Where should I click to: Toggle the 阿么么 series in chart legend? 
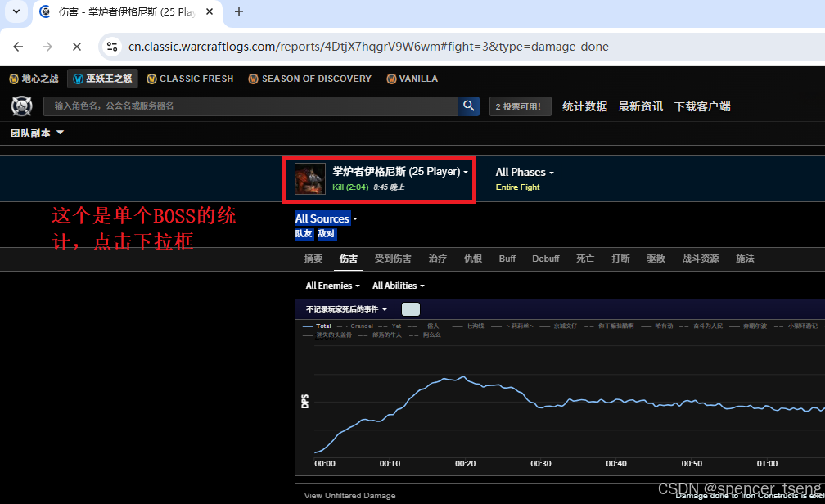[425, 335]
